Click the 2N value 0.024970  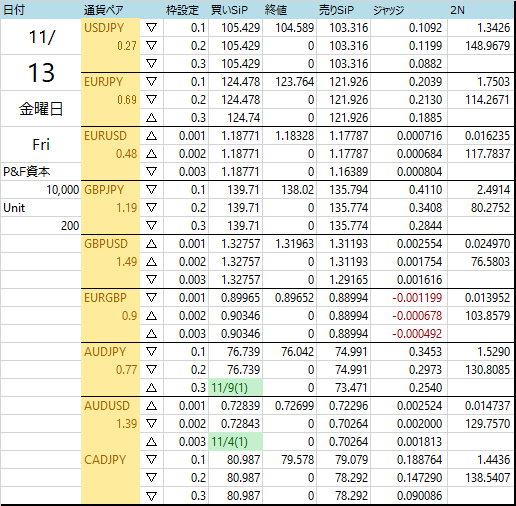pyautogui.click(x=487, y=244)
